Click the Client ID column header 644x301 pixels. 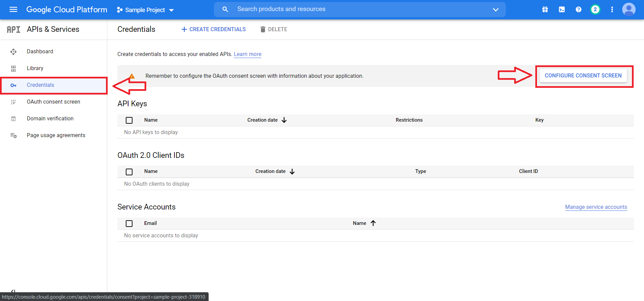tap(529, 171)
